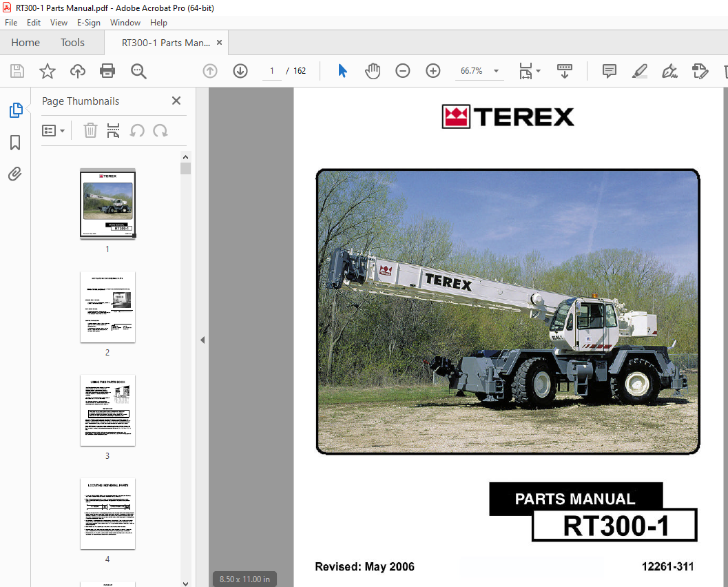Open the Edit menu
This screenshot has height=587, width=728.
click(34, 22)
